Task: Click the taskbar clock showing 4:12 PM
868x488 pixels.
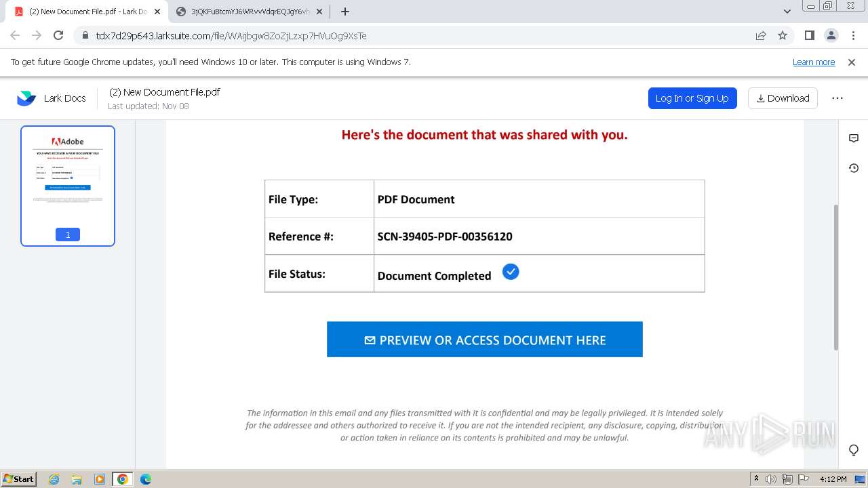Action: [x=833, y=479]
